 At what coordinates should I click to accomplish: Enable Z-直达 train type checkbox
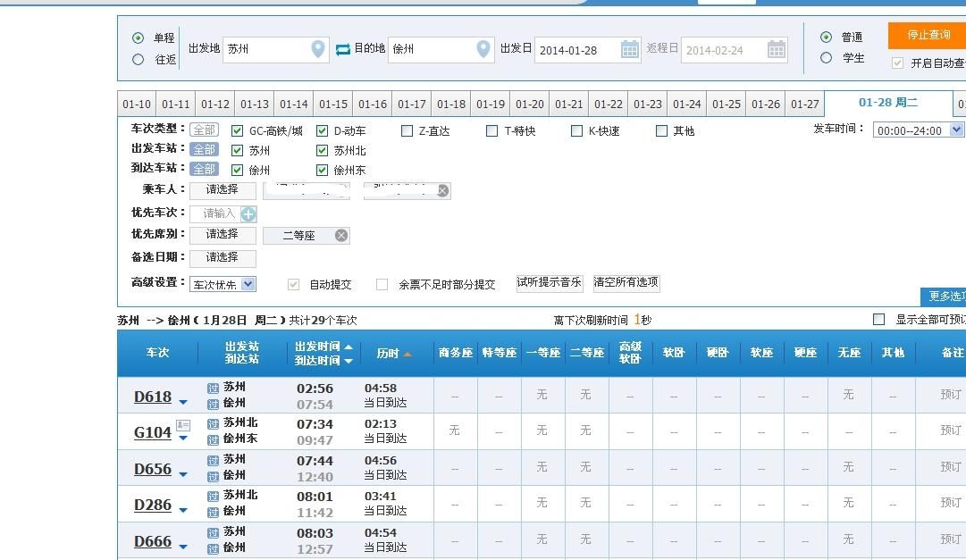[407, 130]
